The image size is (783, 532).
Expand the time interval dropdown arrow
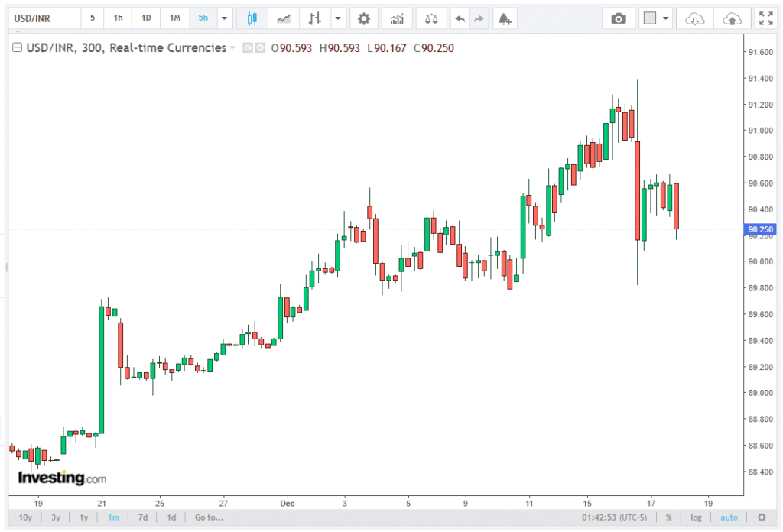224,18
